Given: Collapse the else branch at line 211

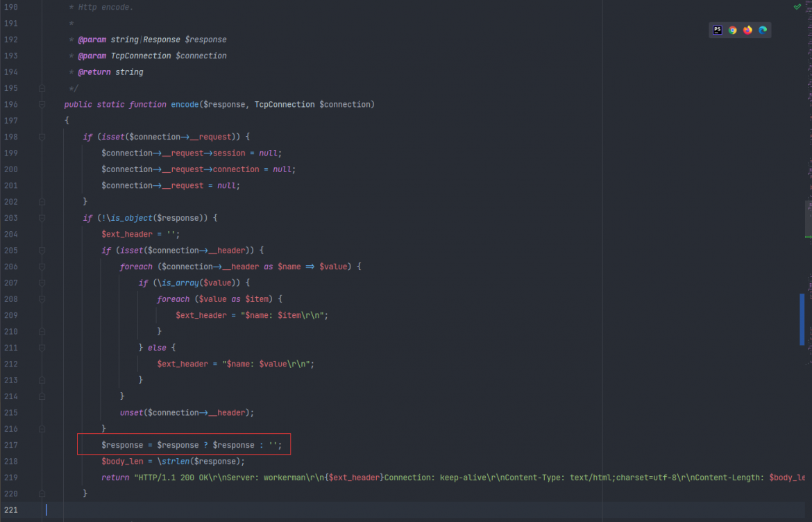Looking at the screenshot, I should pos(42,348).
